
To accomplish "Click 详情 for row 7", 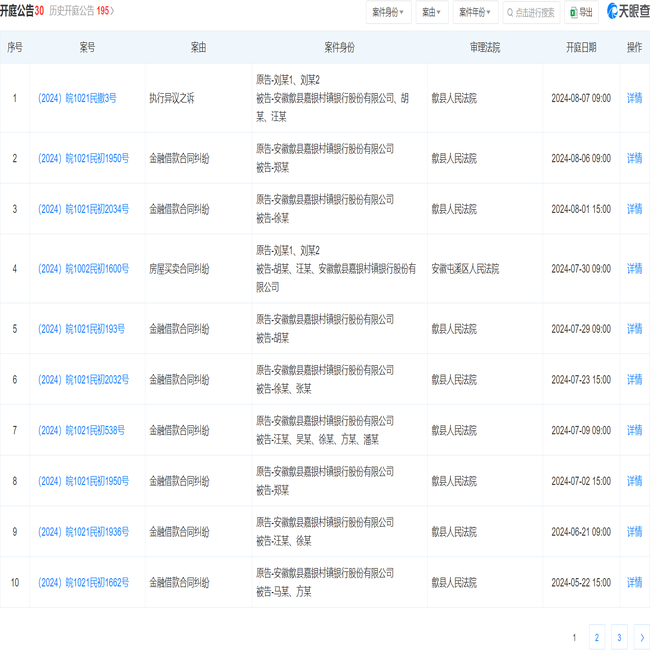I will (634, 430).
